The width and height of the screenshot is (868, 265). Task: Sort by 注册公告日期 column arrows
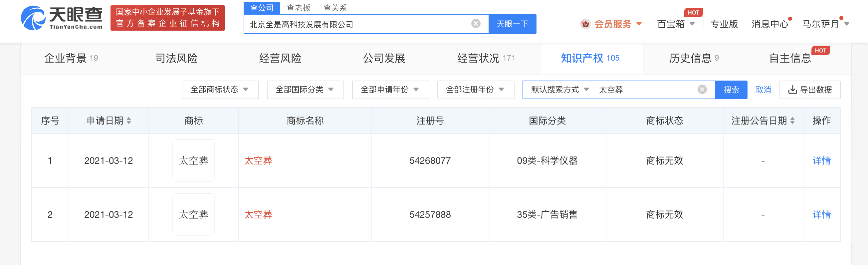click(792, 121)
